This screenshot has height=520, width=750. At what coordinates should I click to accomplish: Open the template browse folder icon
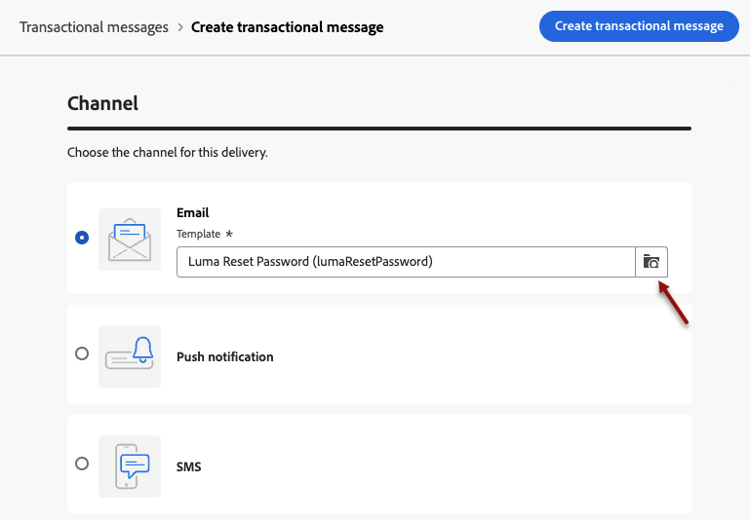[651, 262]
